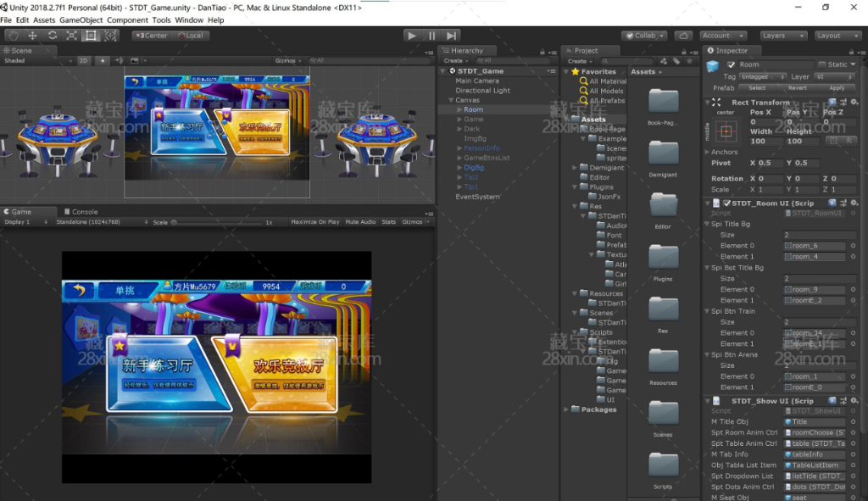Open the GameObject menu

81,19
